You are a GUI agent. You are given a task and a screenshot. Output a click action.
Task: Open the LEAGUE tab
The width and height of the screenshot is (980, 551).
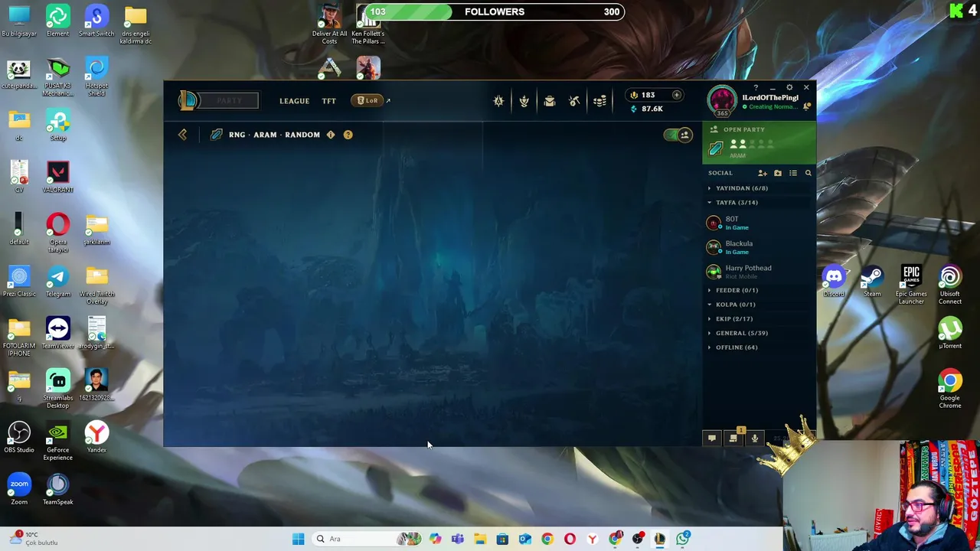[x=294, y=101]
